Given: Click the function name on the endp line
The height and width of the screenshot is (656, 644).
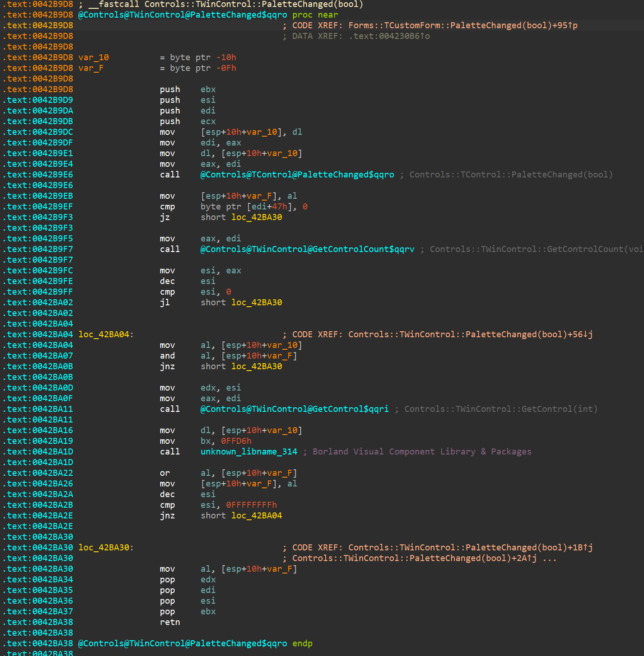Looking at the screenshot, I should [x=183, y=643].
